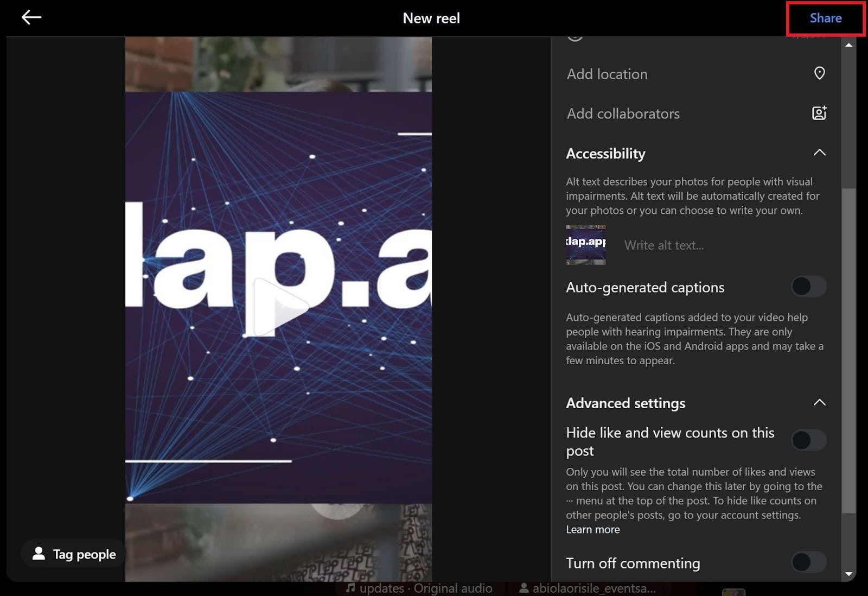Open the Learn more link
This screenshot has height=596, width=868.
[592, 530]
